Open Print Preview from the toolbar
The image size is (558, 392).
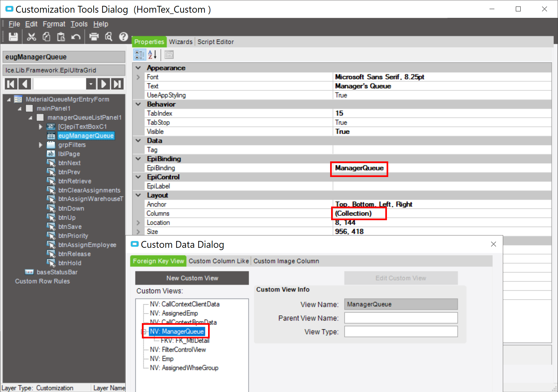point(108,37)
